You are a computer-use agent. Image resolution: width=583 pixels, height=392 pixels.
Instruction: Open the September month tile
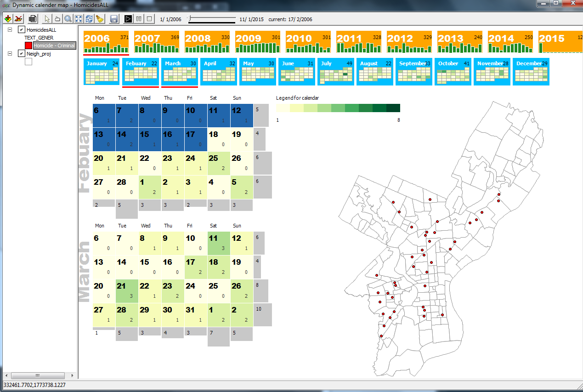click(x=414, y=72)
